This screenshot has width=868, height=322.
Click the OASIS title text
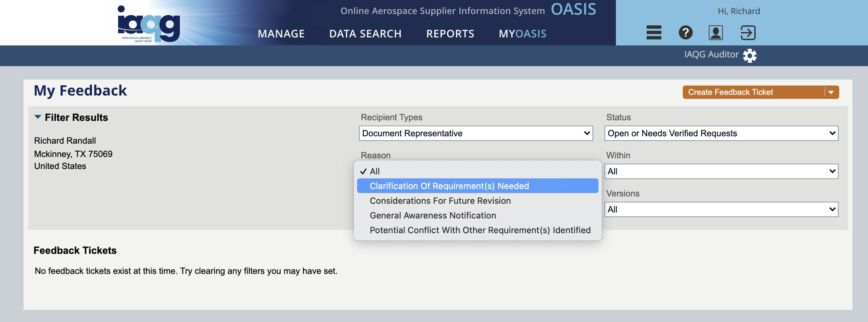pos(573,9)
